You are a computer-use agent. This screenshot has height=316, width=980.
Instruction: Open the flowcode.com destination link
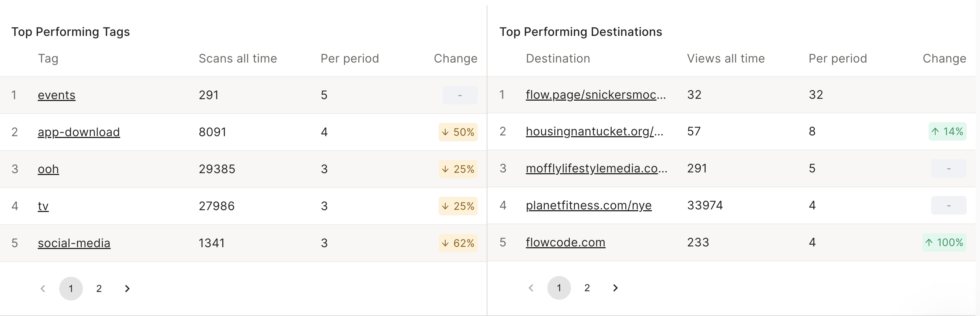point(565,242)
